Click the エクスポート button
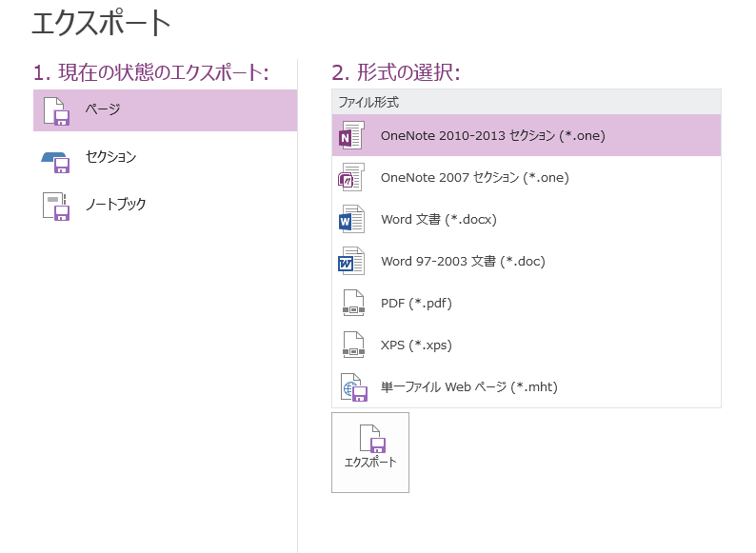This screenshot has width=756, height=553. coord(370,452)
